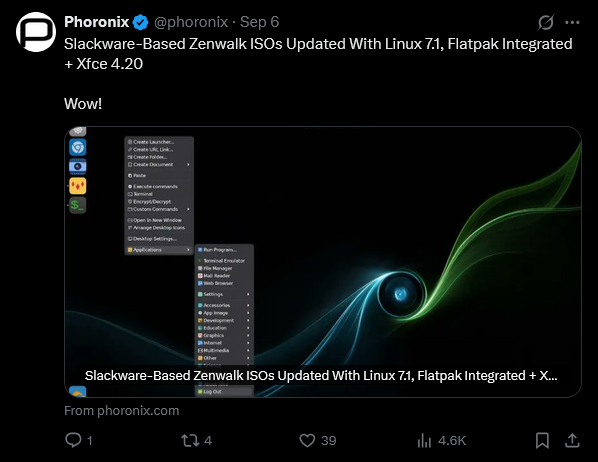Screen dimensions: 598x462
Task: Open the Phoronix display name link
Action: click(96, 22)
